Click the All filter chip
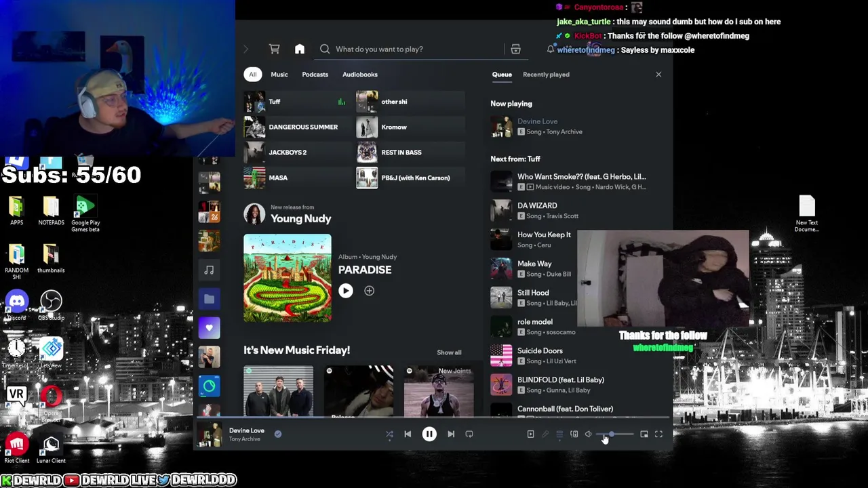The height and width of the screenshot is (488, 868). pyautogui.click(x=252, y=75)
